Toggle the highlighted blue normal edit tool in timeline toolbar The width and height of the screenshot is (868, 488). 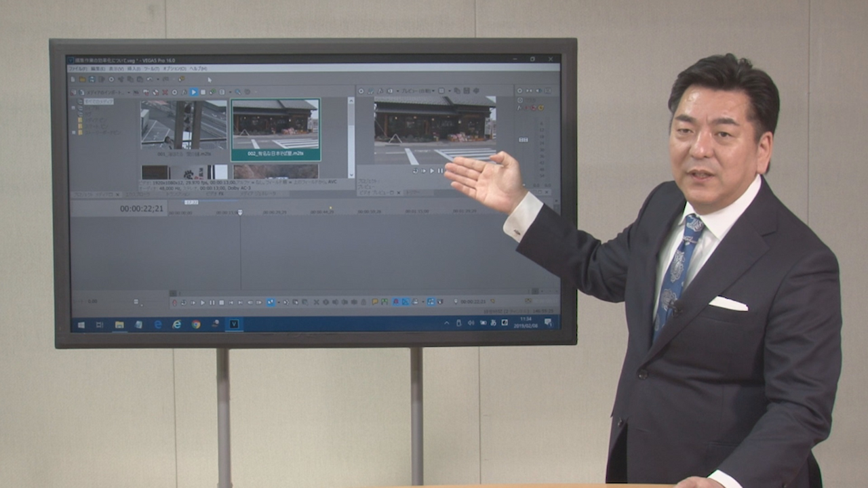click(270, 302)
